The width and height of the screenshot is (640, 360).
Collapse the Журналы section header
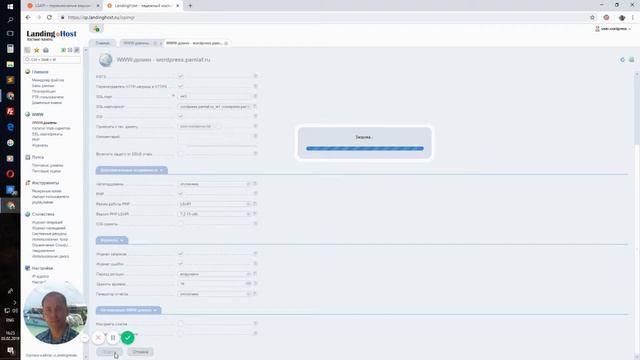[112, 240]
